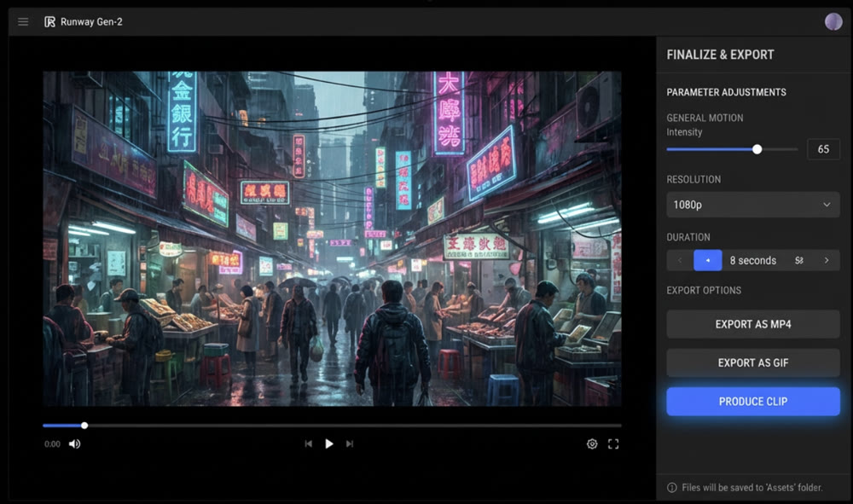853x504 pixels.
Task: Click the intensity value field showing 65
Action: click(823, 149)
